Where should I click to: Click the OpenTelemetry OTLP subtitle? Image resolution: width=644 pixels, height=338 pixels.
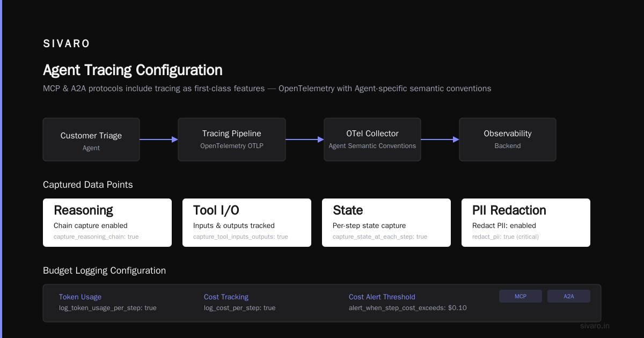(x=232, y=145)
